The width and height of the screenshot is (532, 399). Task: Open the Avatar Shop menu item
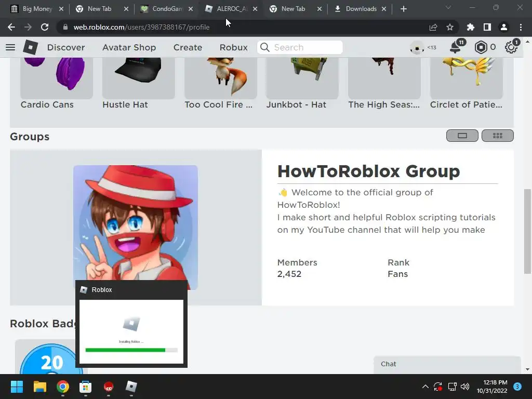[129, 47]
